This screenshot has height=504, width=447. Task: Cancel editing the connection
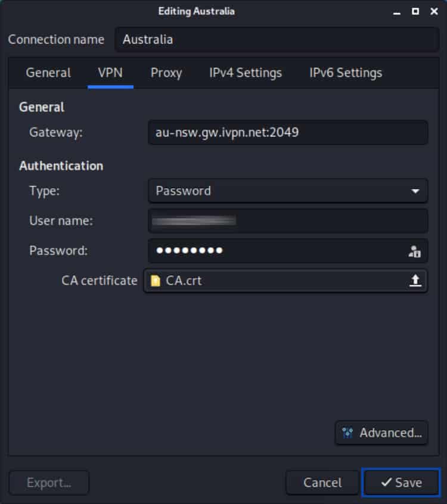[x=322, y=483]
